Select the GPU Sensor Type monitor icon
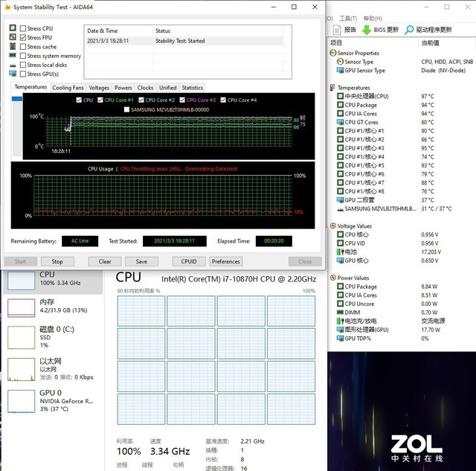This screenshot has width=476, height=471. [340, 71]
